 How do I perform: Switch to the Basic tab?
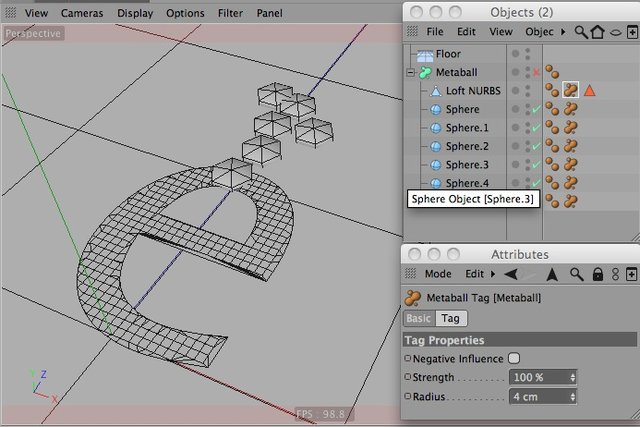click(419, 318)
